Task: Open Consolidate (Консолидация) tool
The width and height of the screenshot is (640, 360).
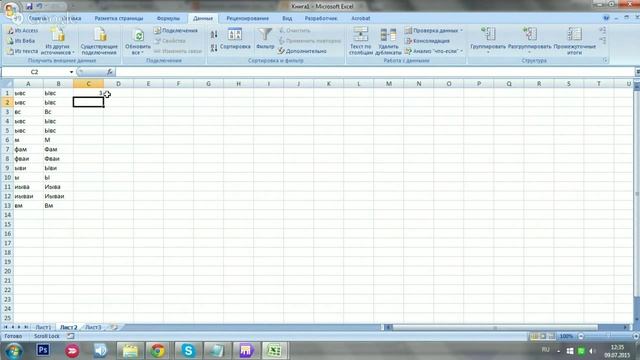Action: 427,41
